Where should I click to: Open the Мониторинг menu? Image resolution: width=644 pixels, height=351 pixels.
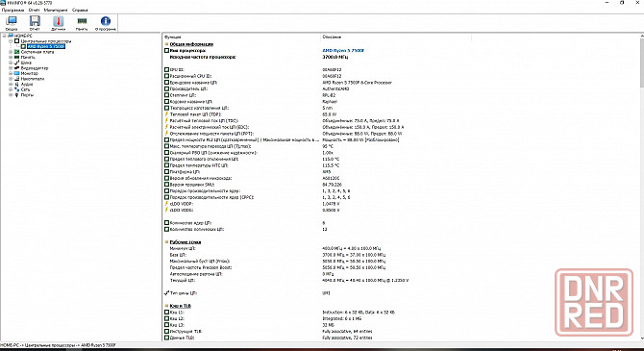[x=56, y=10]
